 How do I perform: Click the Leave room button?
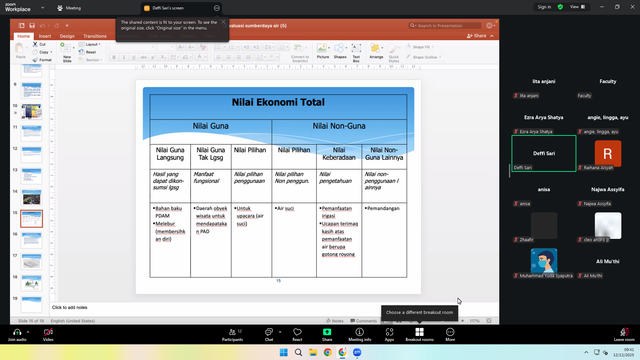tap(624, 334)
